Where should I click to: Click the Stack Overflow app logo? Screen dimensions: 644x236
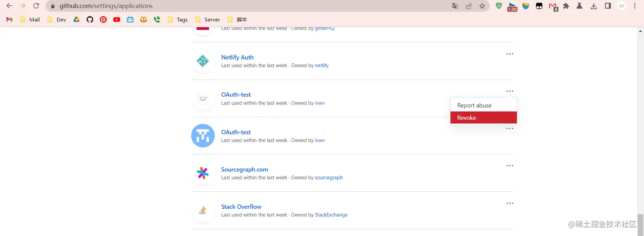(x=203, y=210)
